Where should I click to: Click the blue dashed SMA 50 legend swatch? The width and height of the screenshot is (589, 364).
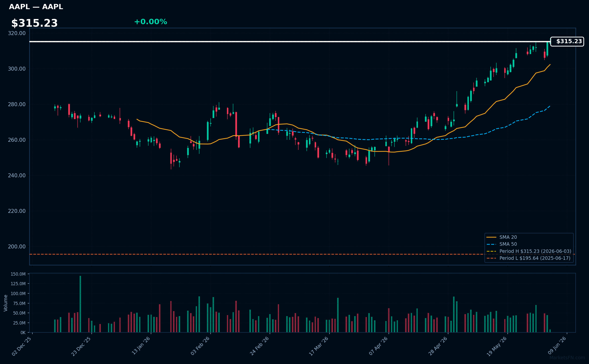click(x=491, y=244)
